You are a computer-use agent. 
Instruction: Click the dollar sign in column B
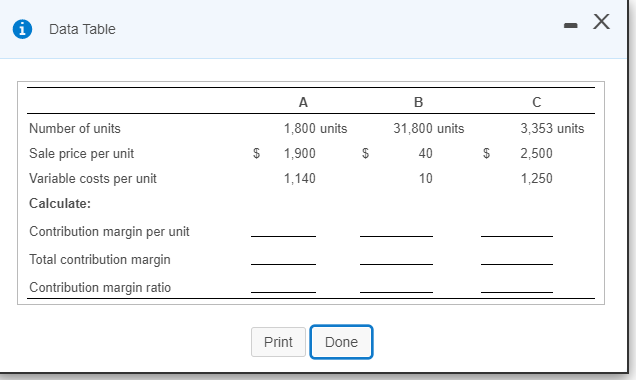coord(365,153)
